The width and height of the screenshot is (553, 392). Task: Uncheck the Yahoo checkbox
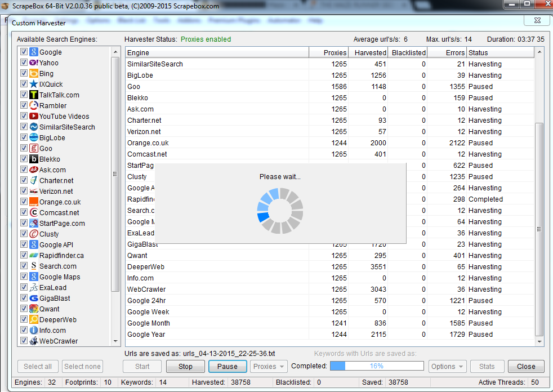click(24, 63)
